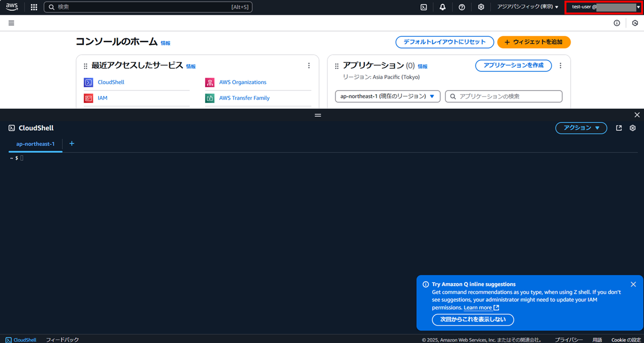Screen dimensions: 644x343
Task: Click the AWS Organizations service icon
Action: click(210, 82)
